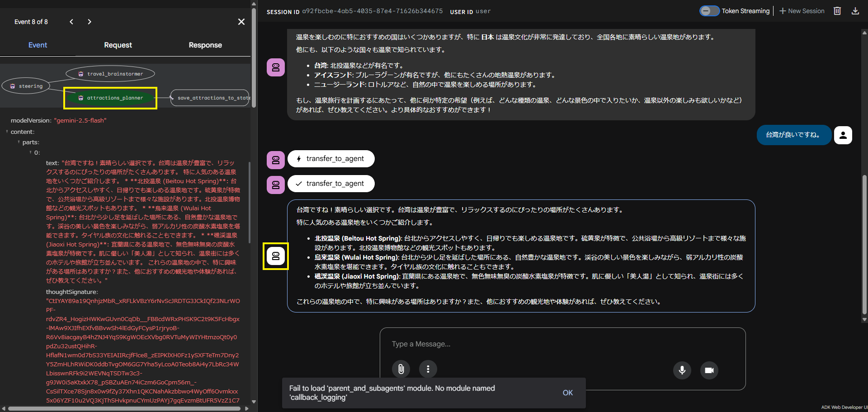This screenshot has width=868, height=412.
Task: Click the attach file paperclip icon
Action: 401,369
